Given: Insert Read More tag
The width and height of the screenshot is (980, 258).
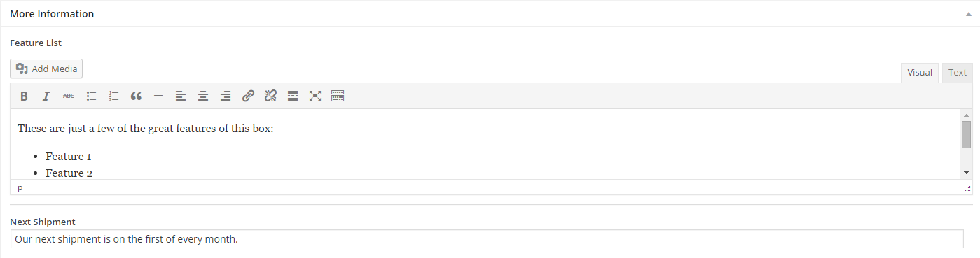Looking at the screenshot, I should click(x=293, y=96).
